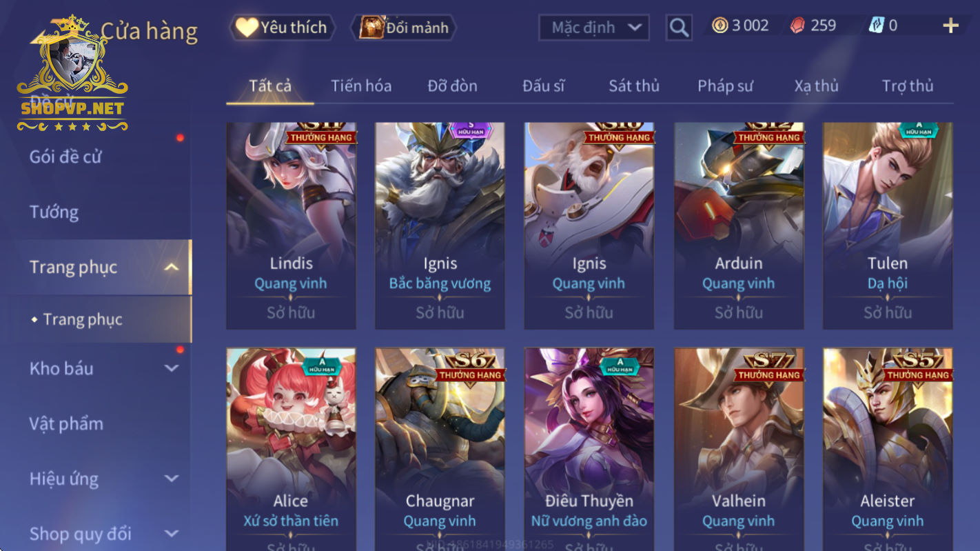
Task: Collapse the Trang phục sidebar section
Action: click(172, 268)
